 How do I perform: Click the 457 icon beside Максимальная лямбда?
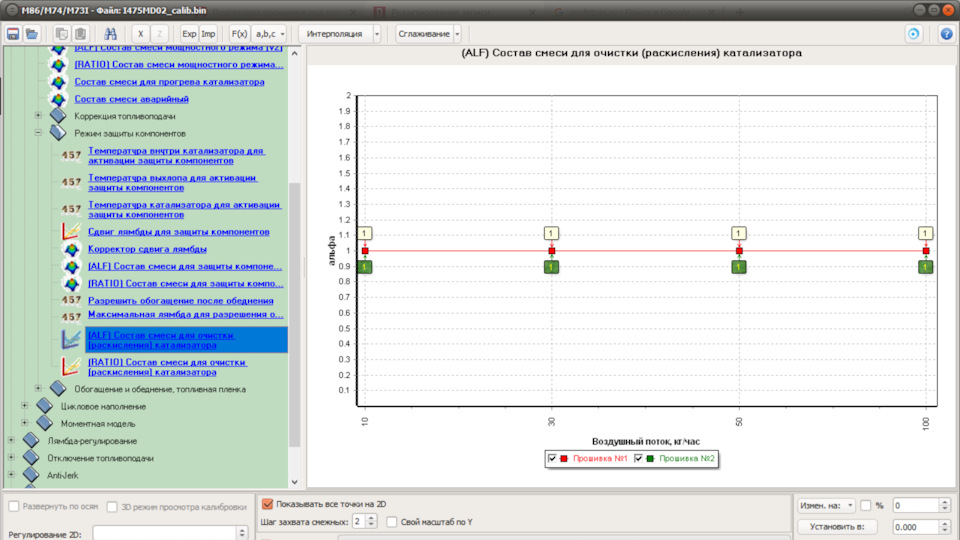tap(71, 317)
